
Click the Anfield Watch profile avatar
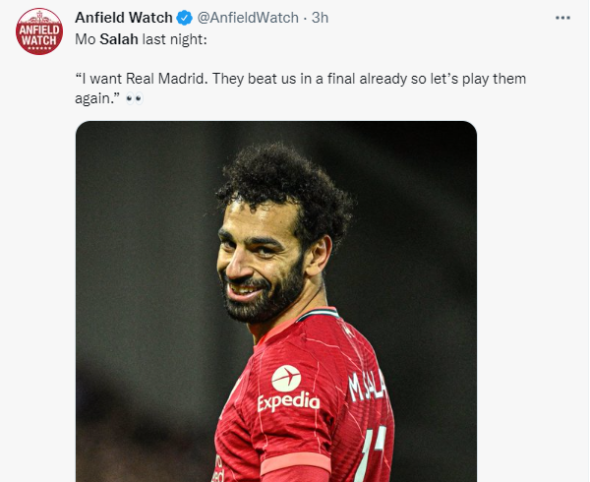coord(39,32)
